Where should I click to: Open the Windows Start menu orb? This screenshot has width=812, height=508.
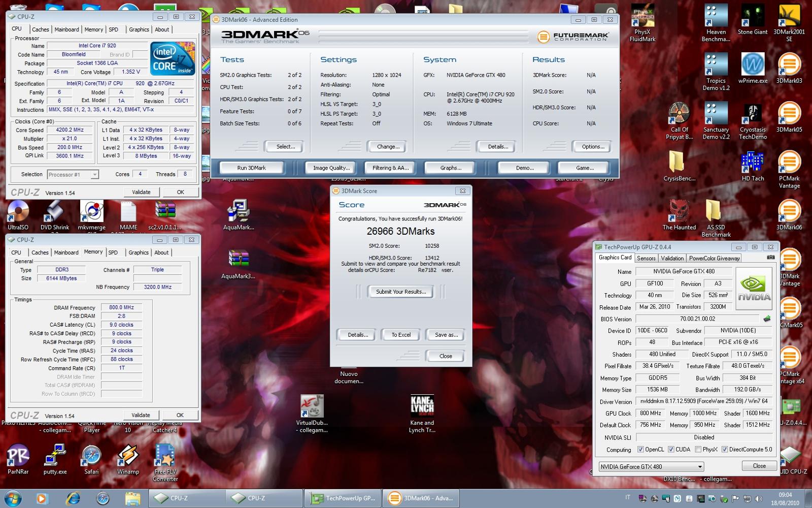[x=12, y=498]
